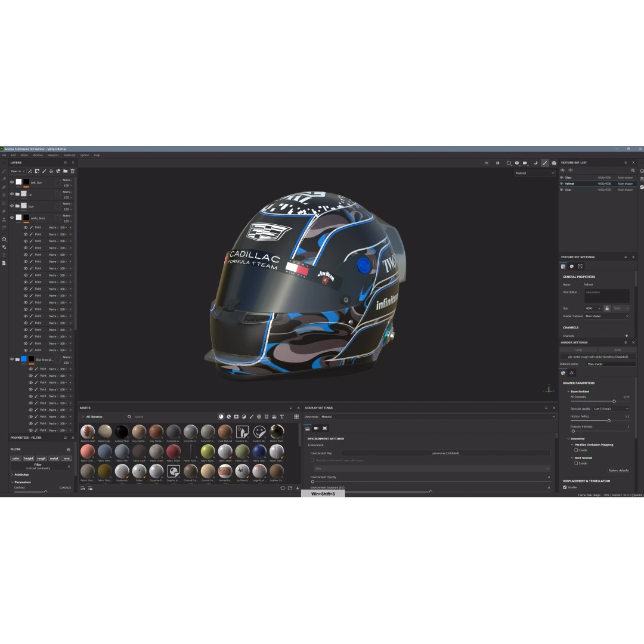The width and height of the screenshot is (644, 644).
Task: Click the color channel button in Filter properties
Action: point(16,459)
